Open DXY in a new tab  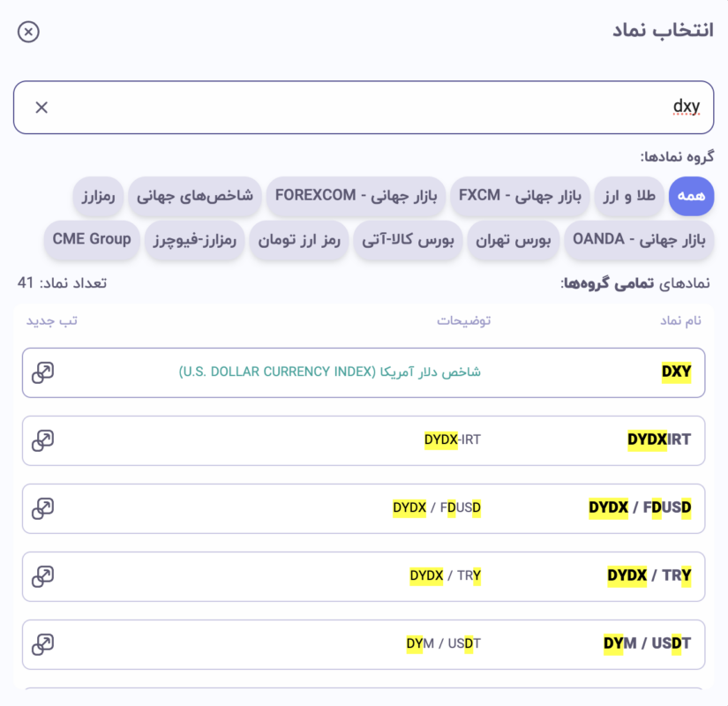pos(42,372)
